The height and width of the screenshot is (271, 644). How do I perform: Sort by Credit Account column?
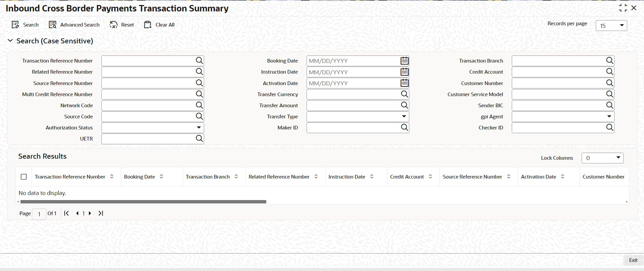pyautogui.click(x=430, y=177)
